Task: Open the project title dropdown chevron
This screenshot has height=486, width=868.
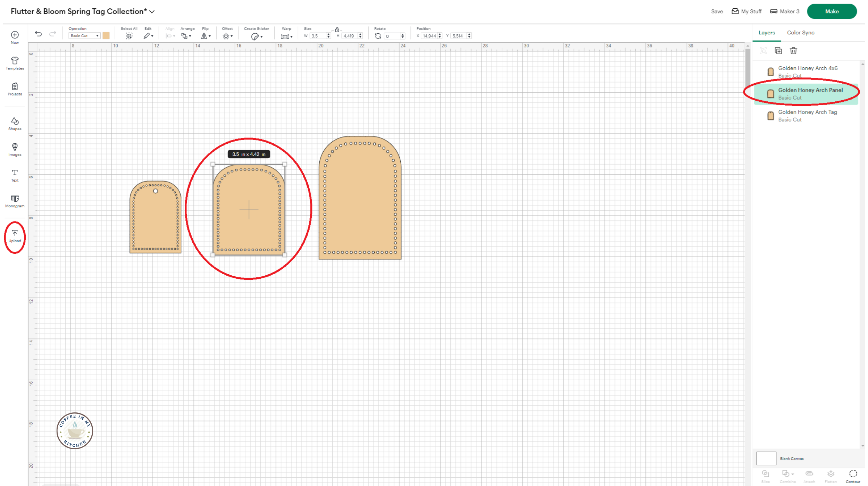Action: pyautogui.click(x=152, y=11)
